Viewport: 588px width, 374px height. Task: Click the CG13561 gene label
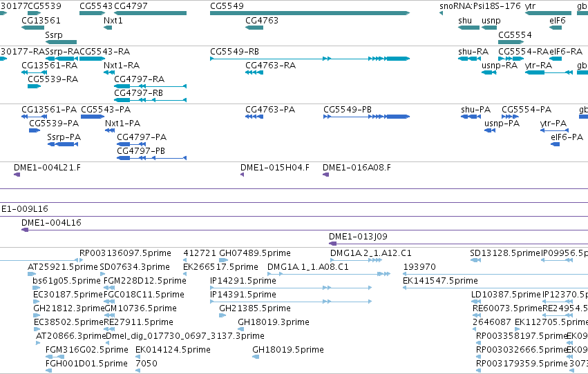(41, 21)
